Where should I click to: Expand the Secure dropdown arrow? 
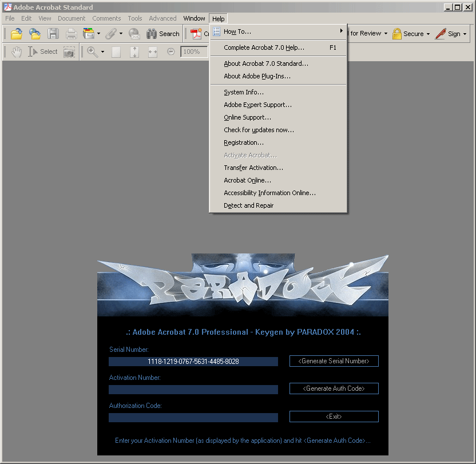(428, 34)
